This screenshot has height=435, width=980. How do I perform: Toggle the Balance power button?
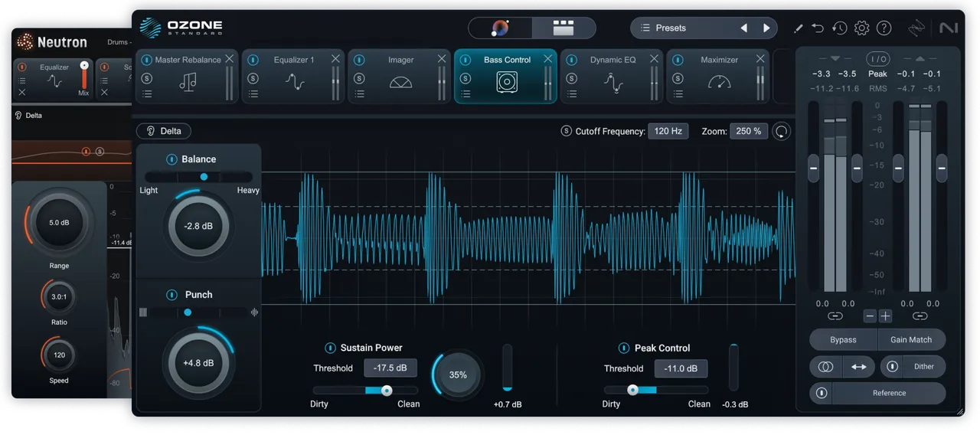coord(171,159)
